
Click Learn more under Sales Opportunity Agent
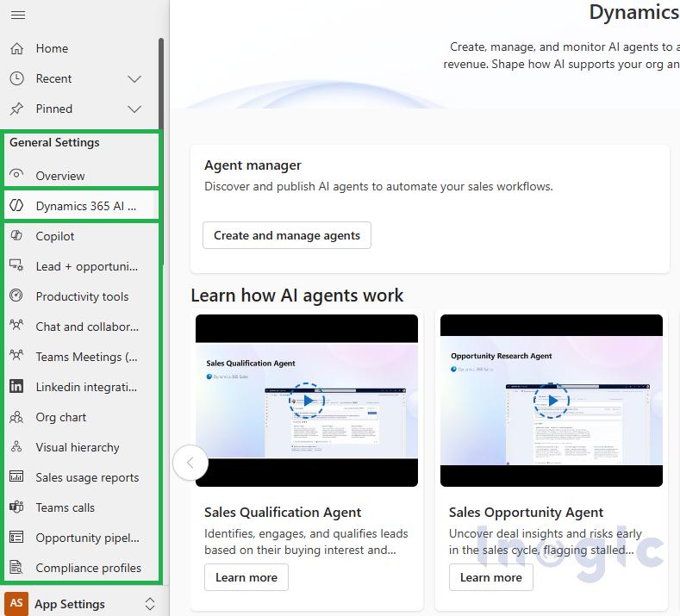pos(491,577)
